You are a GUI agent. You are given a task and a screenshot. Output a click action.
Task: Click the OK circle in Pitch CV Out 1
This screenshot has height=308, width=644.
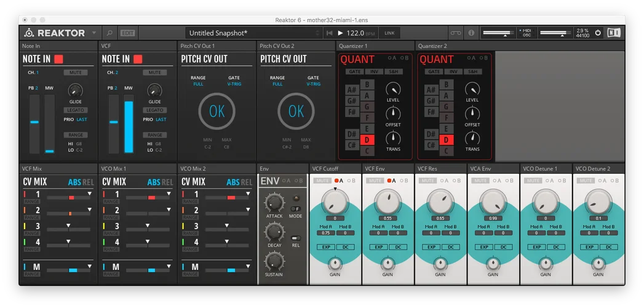tap(217, 111)
